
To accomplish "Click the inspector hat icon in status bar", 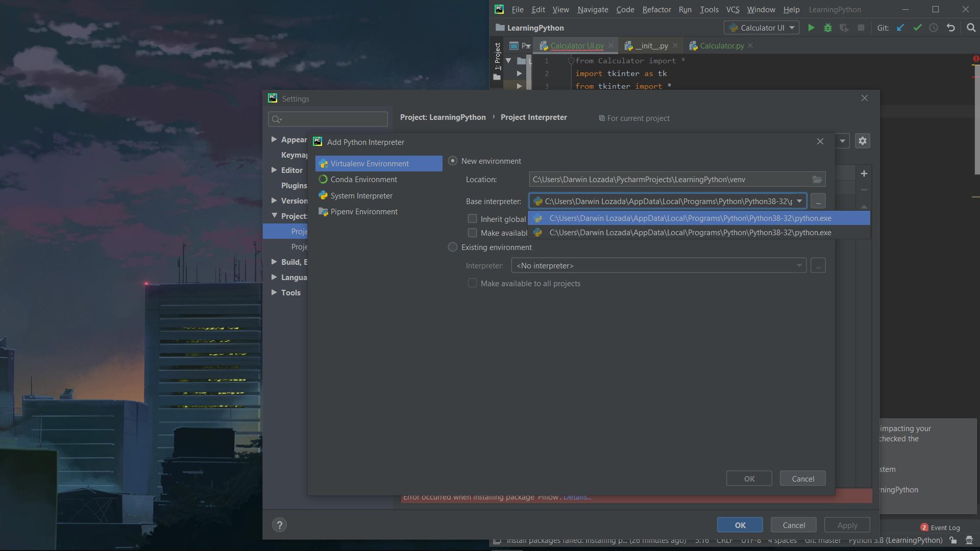I will (969, 540).
